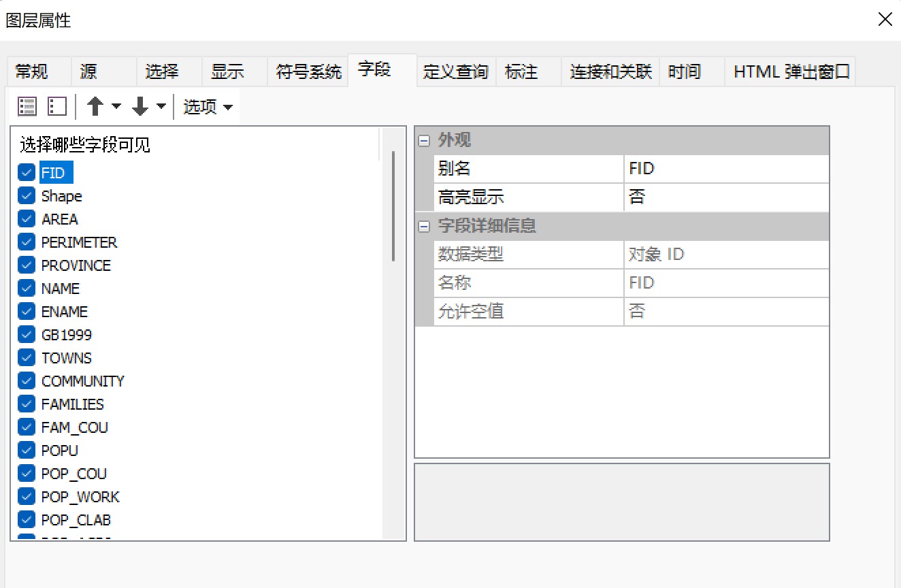Screen dimensions: 901x588
Task: Move the selected field up with arrow icon
Action: point(94,106)
